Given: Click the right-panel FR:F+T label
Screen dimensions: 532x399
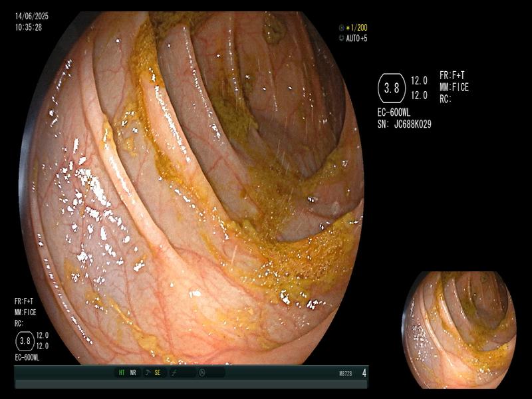Looking at the screenshot, I should point(452,75).
